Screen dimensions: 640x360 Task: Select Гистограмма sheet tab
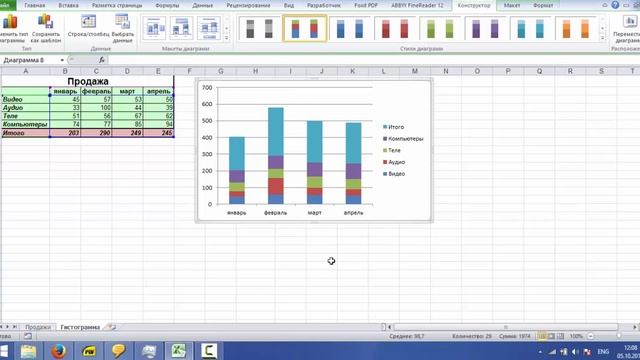pyautogui.click(x=80, y=327)
